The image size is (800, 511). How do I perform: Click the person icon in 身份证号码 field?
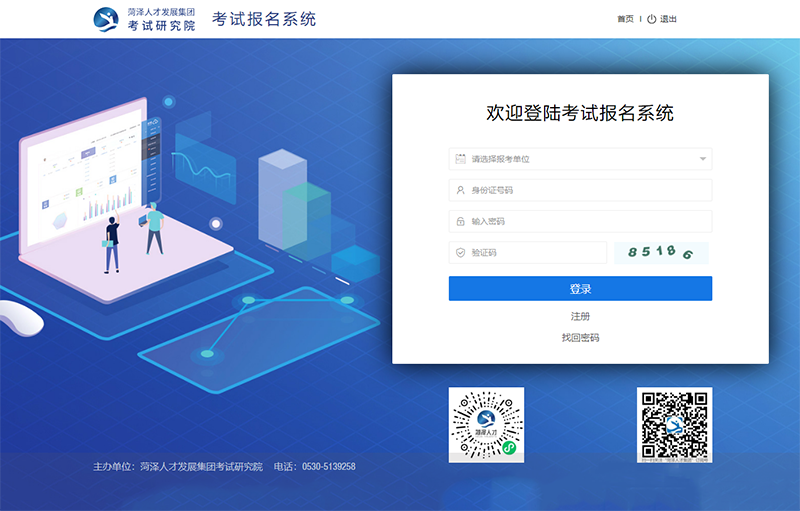tap(460, 190)
